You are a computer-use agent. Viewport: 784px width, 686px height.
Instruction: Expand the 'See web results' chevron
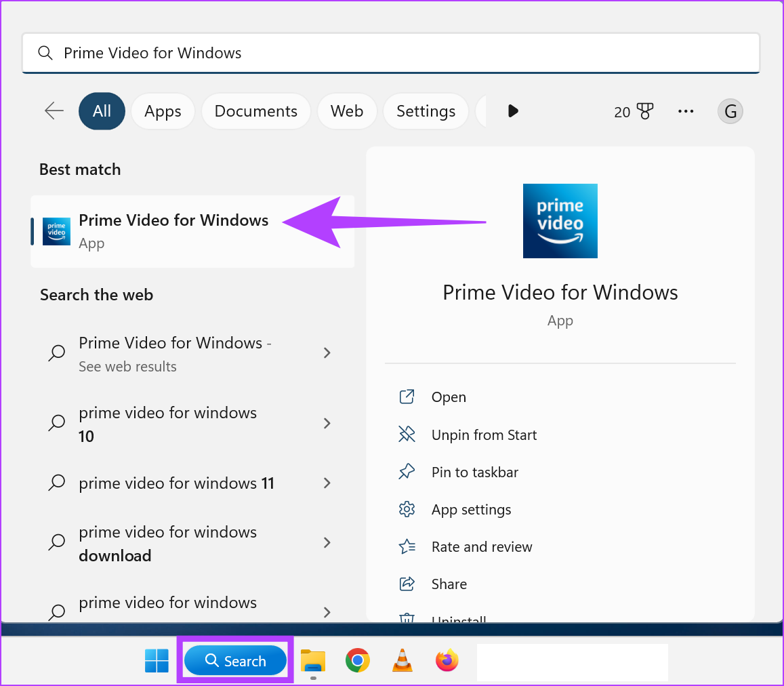coord(327,353)
